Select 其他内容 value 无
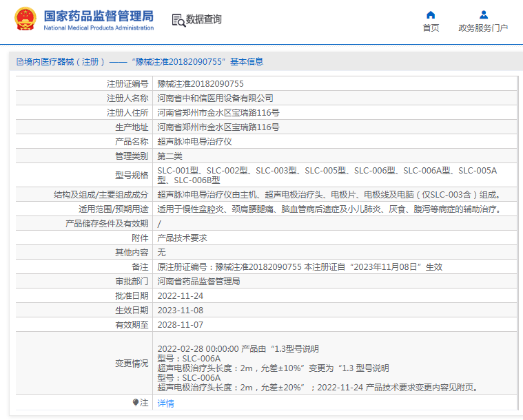523x420 pixels. pyautogui.click(x=161, y=252)
